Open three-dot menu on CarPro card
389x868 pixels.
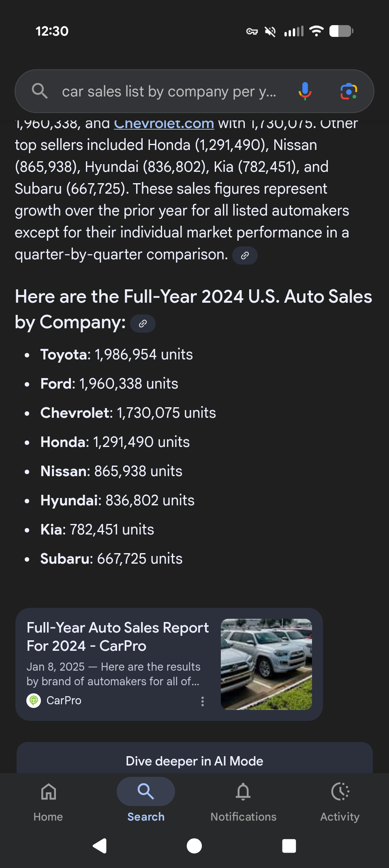203,701
